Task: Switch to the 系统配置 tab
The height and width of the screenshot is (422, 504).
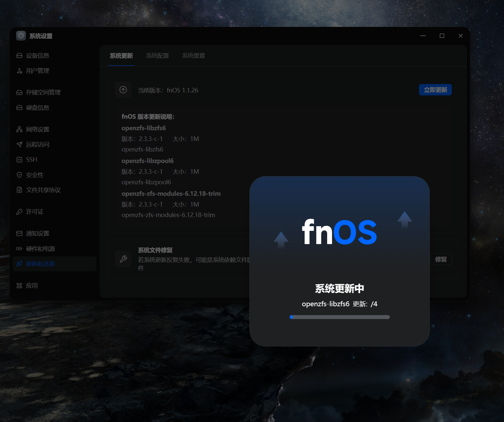Action: 157,56
